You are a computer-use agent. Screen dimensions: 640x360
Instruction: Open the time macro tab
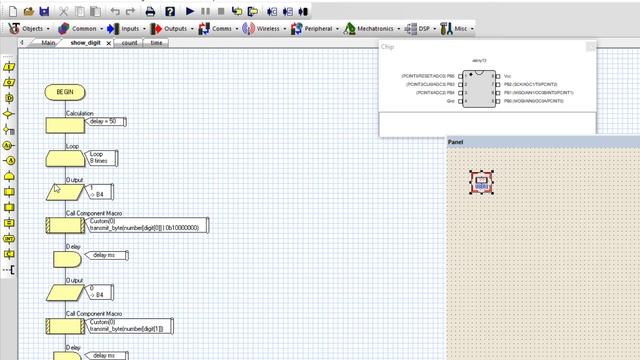(x=156, y=43)
